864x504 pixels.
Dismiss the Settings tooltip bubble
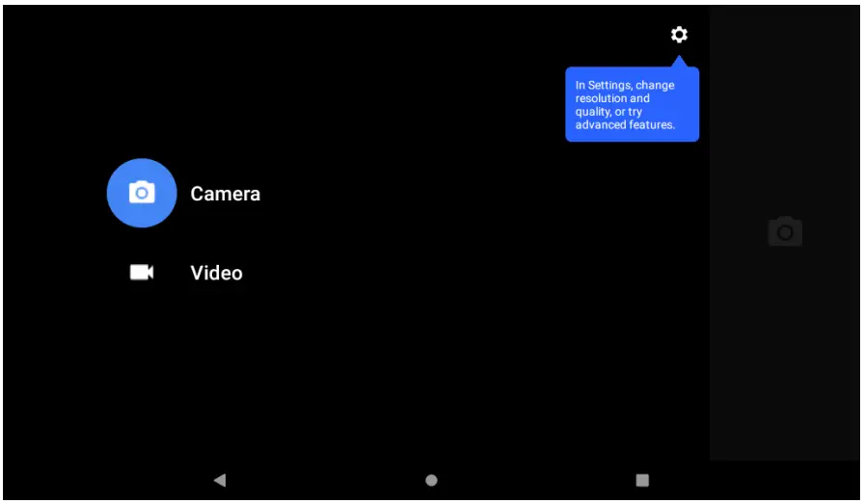(632, 104)
